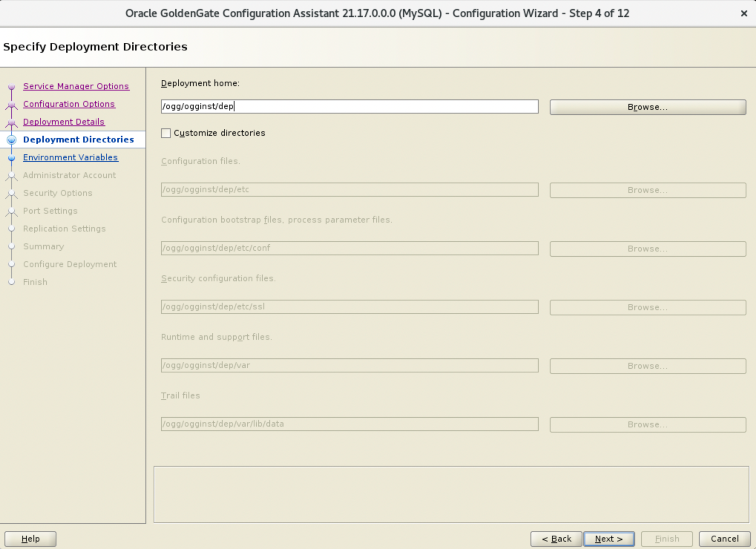The image size is (756, 549).
Task: Click the Configuration Options step node icon
Action: (11, 105)
